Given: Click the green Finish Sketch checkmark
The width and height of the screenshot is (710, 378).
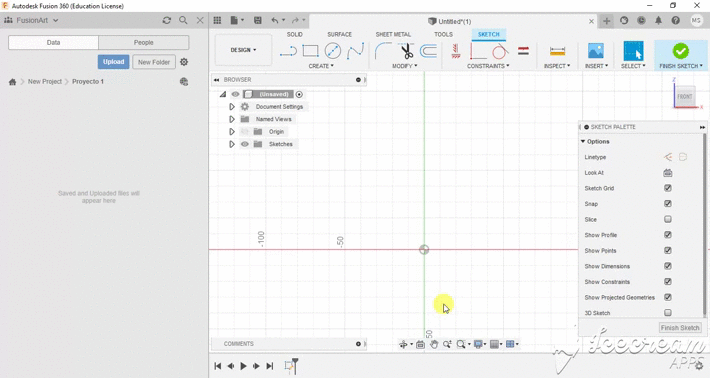Looking at the screenshot, I should coord(681,51).
